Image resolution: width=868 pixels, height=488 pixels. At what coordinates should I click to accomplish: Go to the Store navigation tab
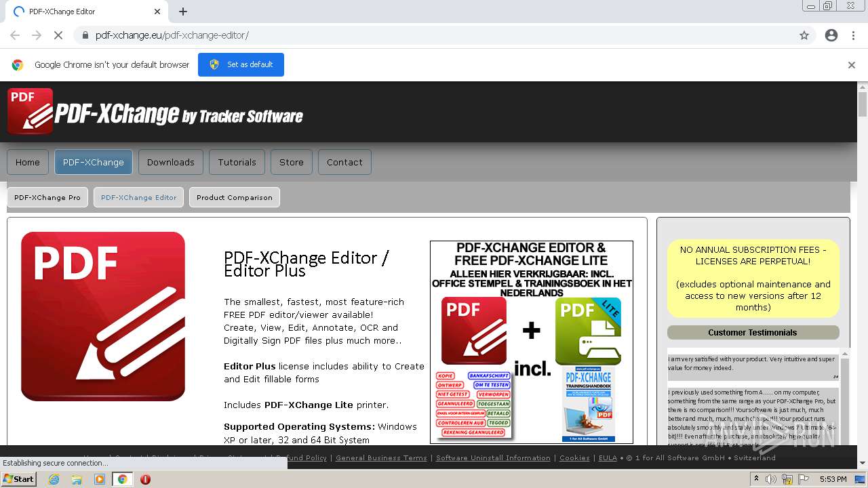pyautogui.click(x=292, y=162)
